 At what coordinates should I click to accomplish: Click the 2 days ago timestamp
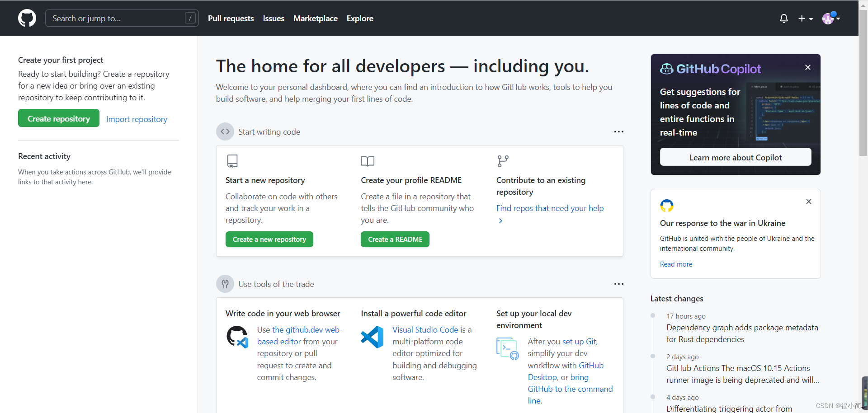(x=683, y=357)
